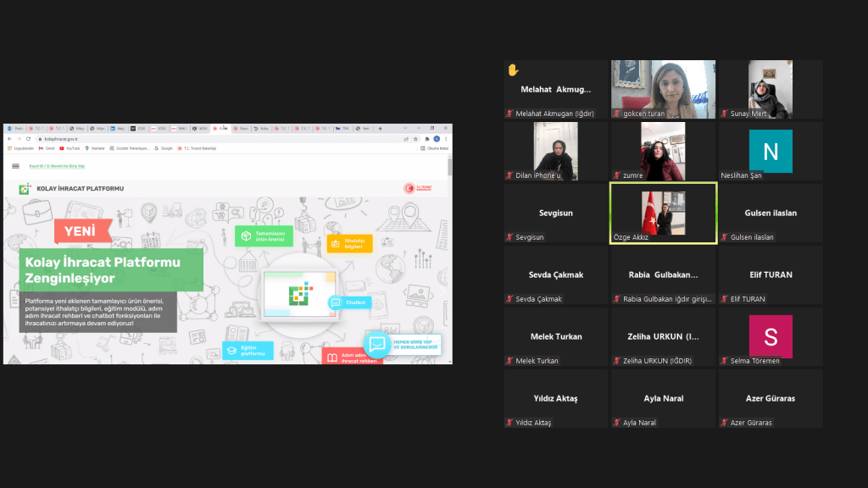Screen dimensions: 868x488
Task: Click the raised hand icon on Melahat's tile
Action: [513, 69]
